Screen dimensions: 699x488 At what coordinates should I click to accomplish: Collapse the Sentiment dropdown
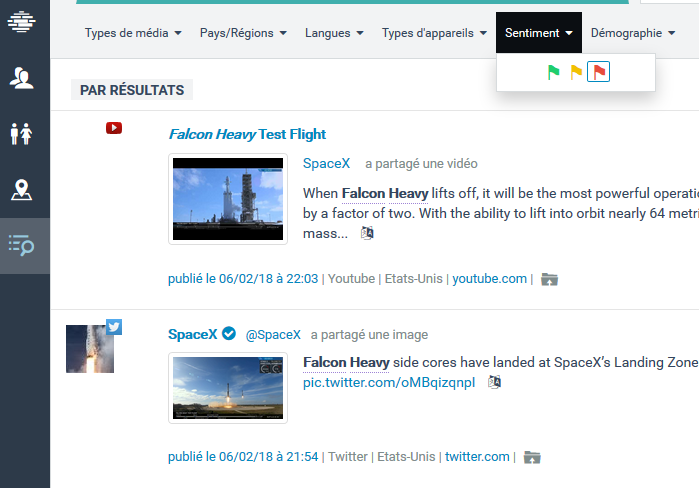(x=539, y=33)
